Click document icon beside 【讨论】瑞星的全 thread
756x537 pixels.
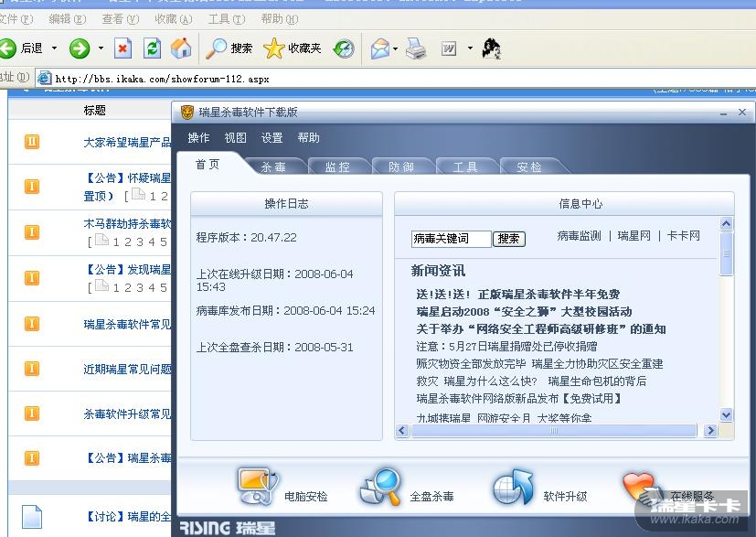[x=32, y=517]
